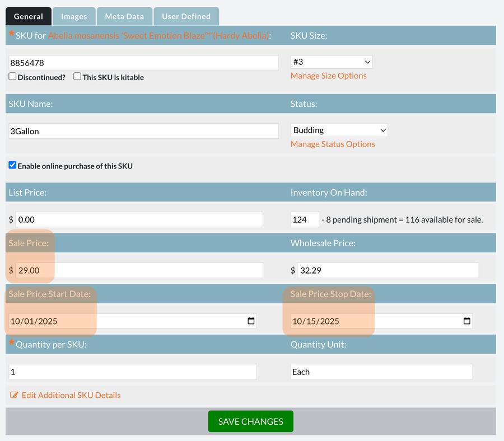504x441 pixels.
Task: Click the Edit Additional SKU Details link
Action: (71, 395)
